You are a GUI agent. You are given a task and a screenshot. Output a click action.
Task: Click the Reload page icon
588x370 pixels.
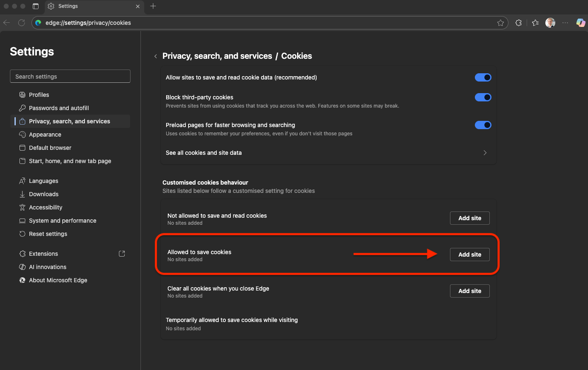coord(22,23)
